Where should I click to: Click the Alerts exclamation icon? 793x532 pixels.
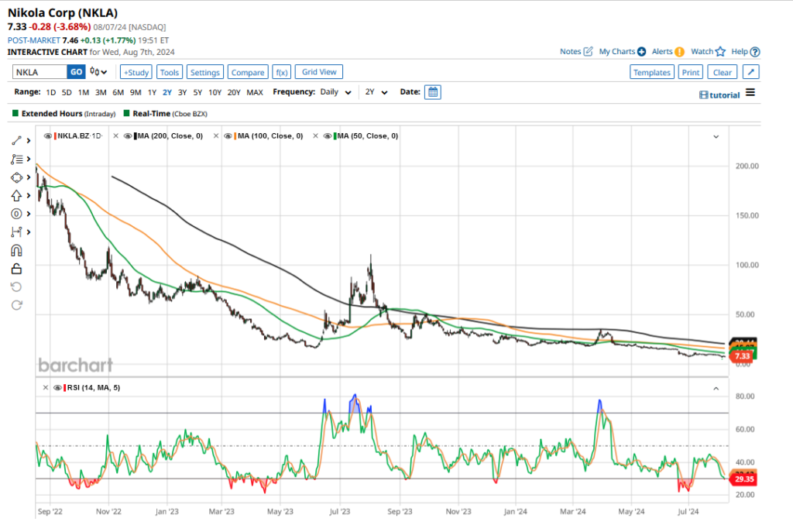679,52
